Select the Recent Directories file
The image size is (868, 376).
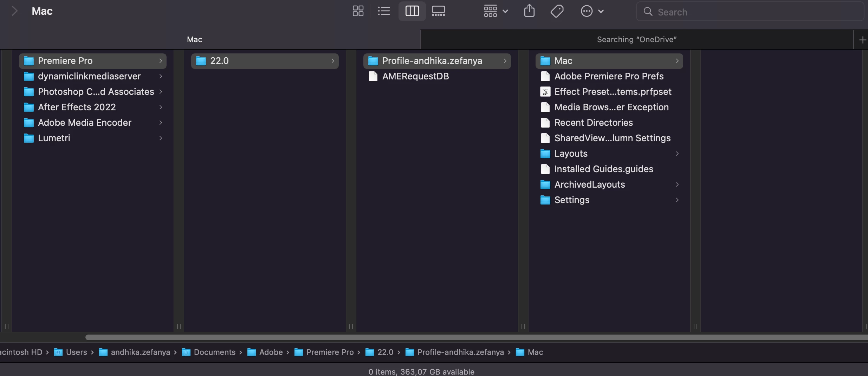tap(609, 123)
